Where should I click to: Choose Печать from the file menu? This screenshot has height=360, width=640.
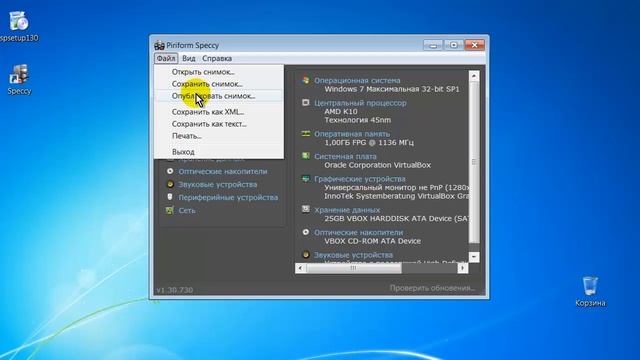[219, 136]
